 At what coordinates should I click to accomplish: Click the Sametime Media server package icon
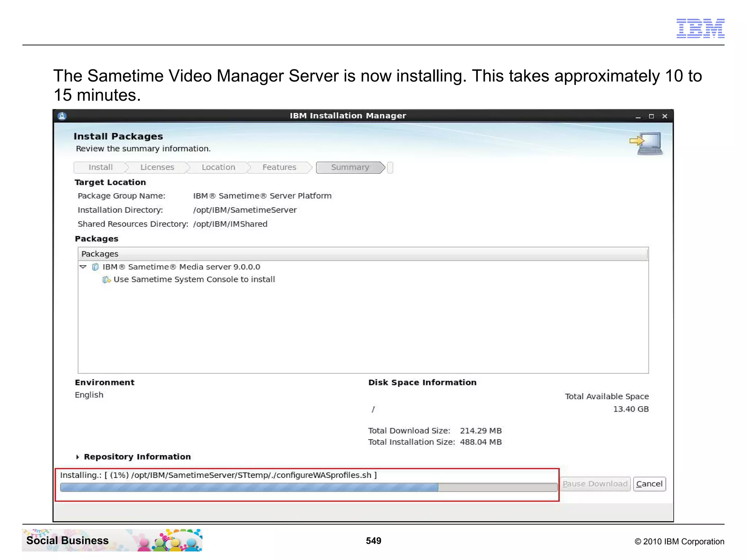pyautogui.click(x=95, y=267)
